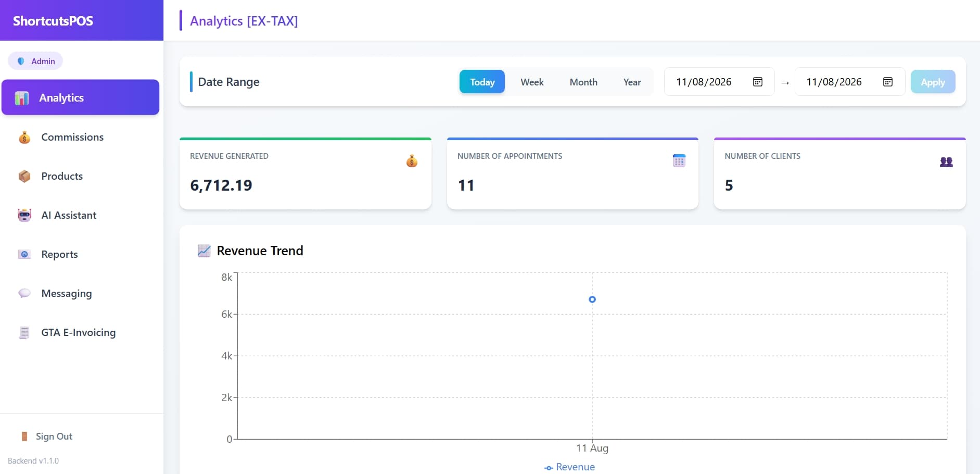The width and height of the screenshot is (980, 474).
Task: Click the Revenue Trend chart icon
Action: click(x=204, y=251)
